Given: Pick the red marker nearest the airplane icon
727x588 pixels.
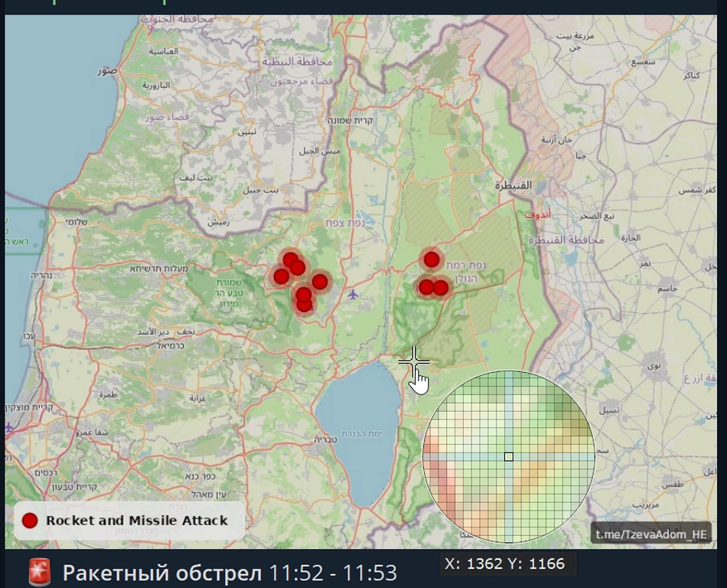Looking at the screenshot, I should click(320, 282).
